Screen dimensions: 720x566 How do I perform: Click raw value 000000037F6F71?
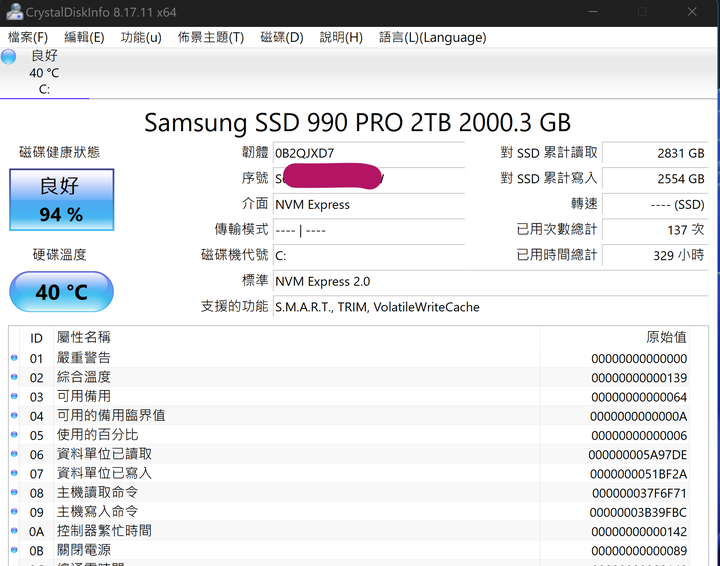[x=640, y=493]
